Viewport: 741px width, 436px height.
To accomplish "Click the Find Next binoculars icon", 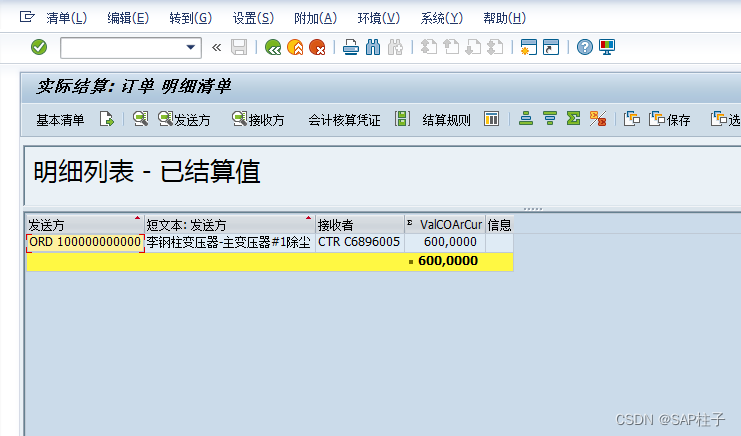I will 395,47.
